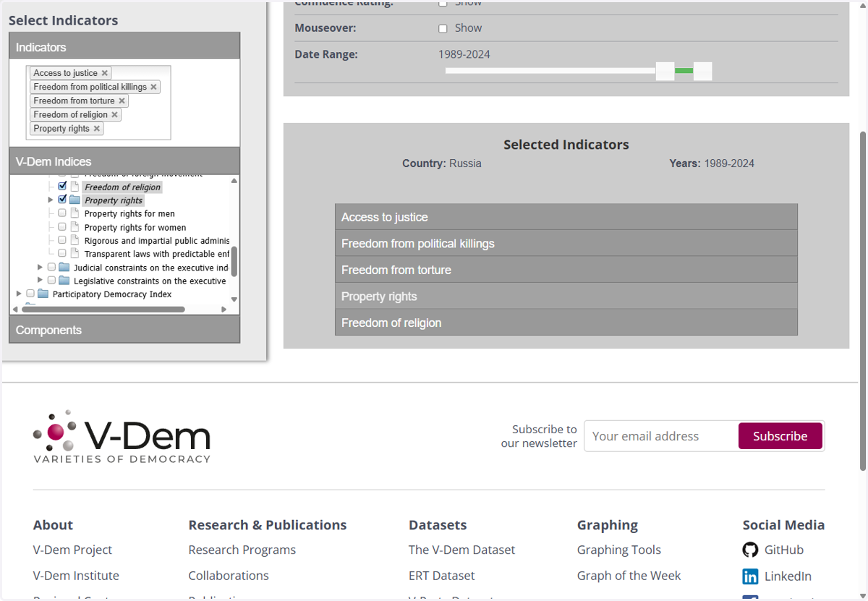
Task: Expand the Legislative constraints tree node
Action: 40,280
